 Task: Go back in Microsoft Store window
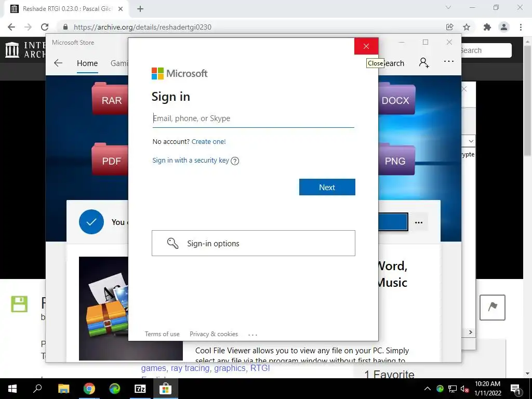point(58,63)
